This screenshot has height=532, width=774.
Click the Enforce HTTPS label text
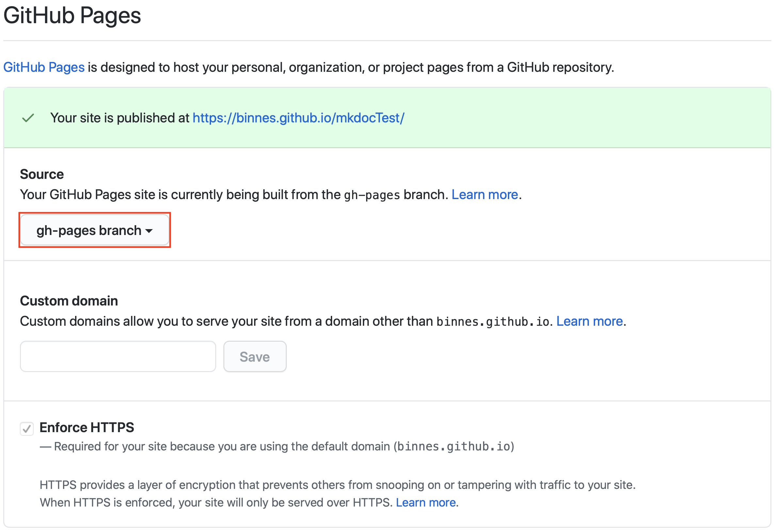87,428
